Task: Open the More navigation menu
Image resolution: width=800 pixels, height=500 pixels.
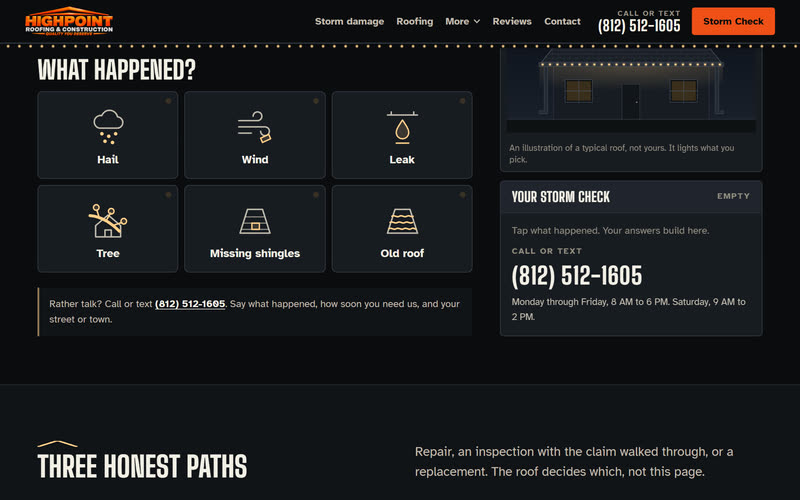Action: coord(462,21)
